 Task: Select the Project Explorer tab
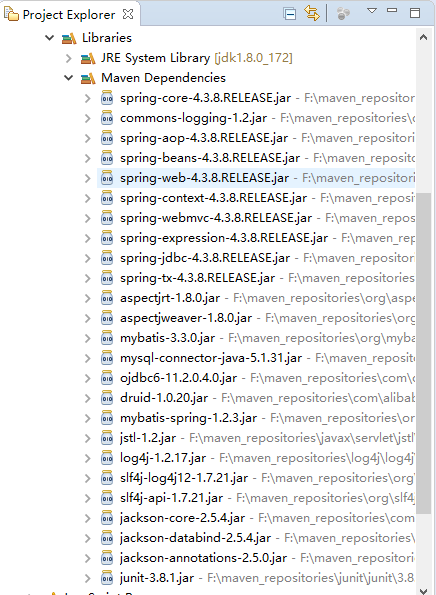(x=69, y=15)
